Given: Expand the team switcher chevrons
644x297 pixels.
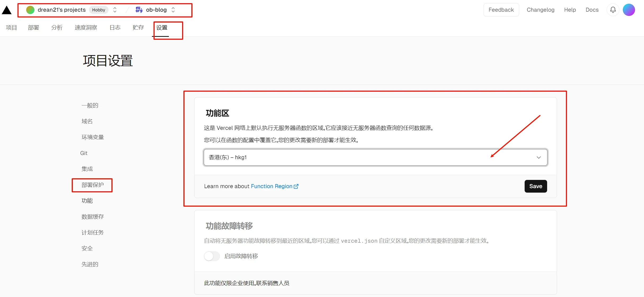Looking at the screenshot, I should click(115, 10).
